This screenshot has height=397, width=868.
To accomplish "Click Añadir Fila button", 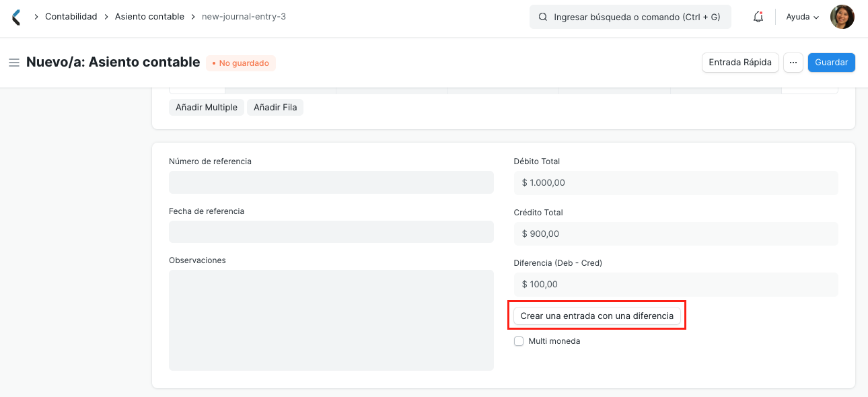I will 275,108.
